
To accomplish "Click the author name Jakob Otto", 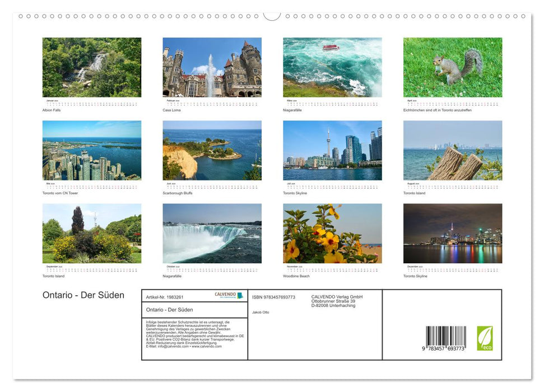I will coord(261,312).
